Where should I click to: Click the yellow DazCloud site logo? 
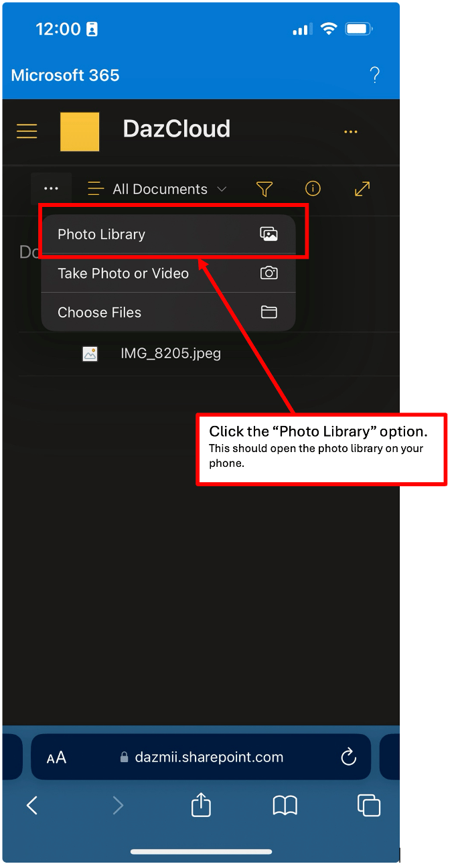pos(80,131)
